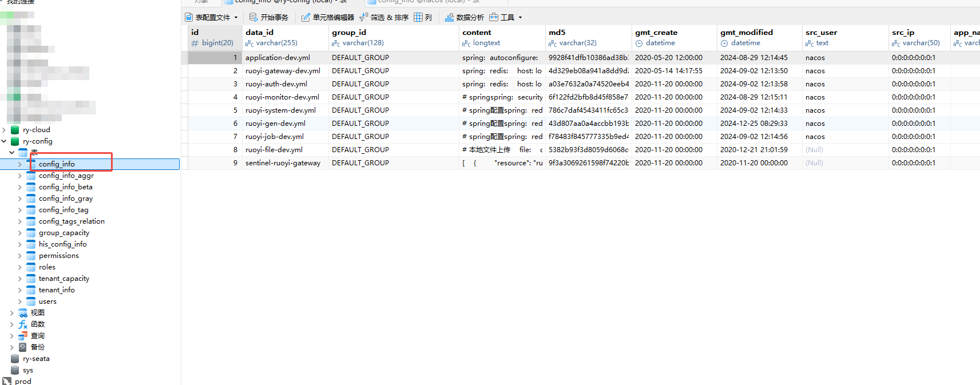Collapse the ry-config database node
The height and width of the screenshot is (385, 980).
4,141
